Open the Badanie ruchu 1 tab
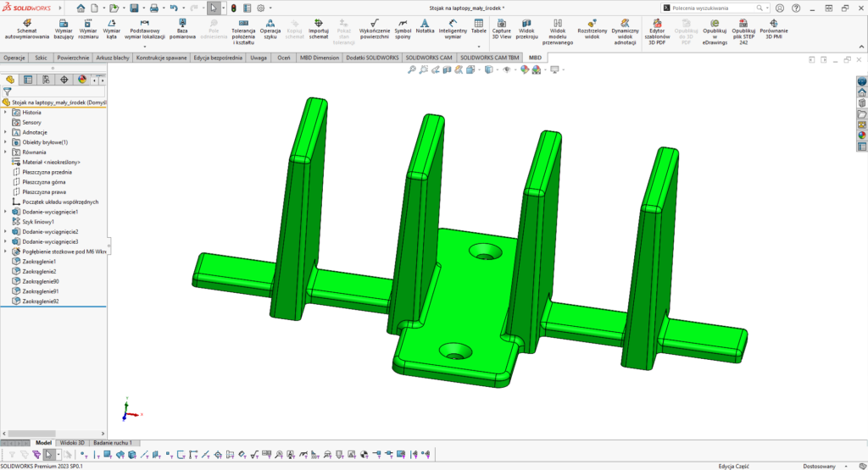The height and width of the screenshot is (470, 868). (112, 443)
